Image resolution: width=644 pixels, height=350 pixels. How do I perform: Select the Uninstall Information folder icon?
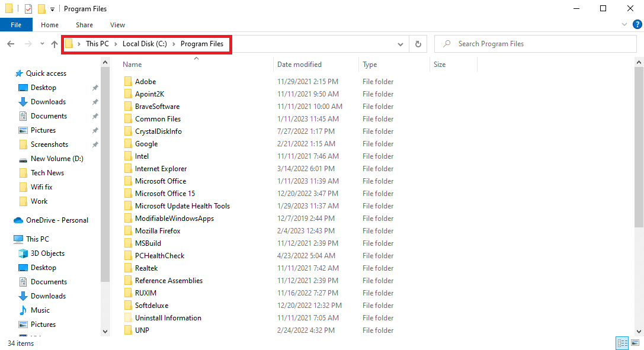tap(128, 318)
